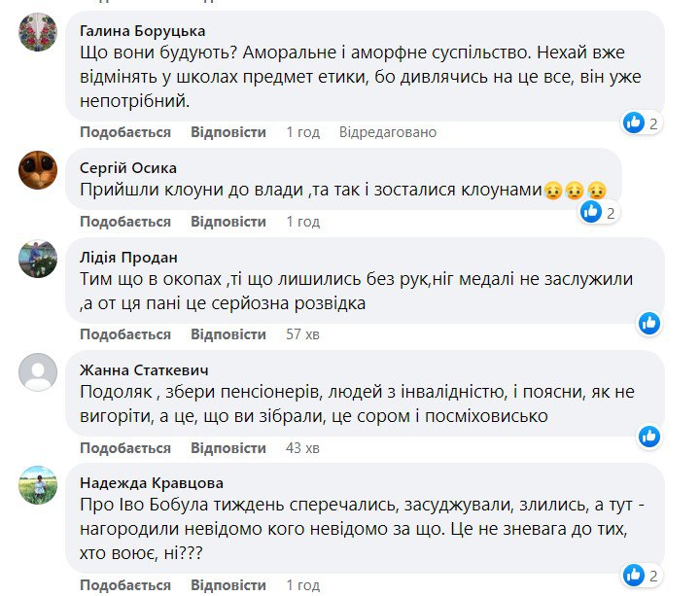
Task: Click like reaction icon on Галина Боруцька's comment
Action: 635,123
